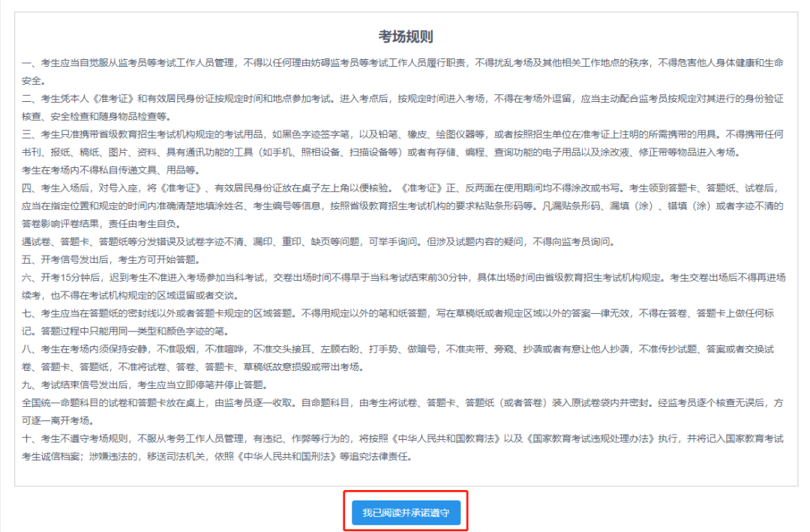Screen dimensions: 810x532
Task: Click the 我已阅读并承诺遵守 button
Action: [x=406, y=513]
